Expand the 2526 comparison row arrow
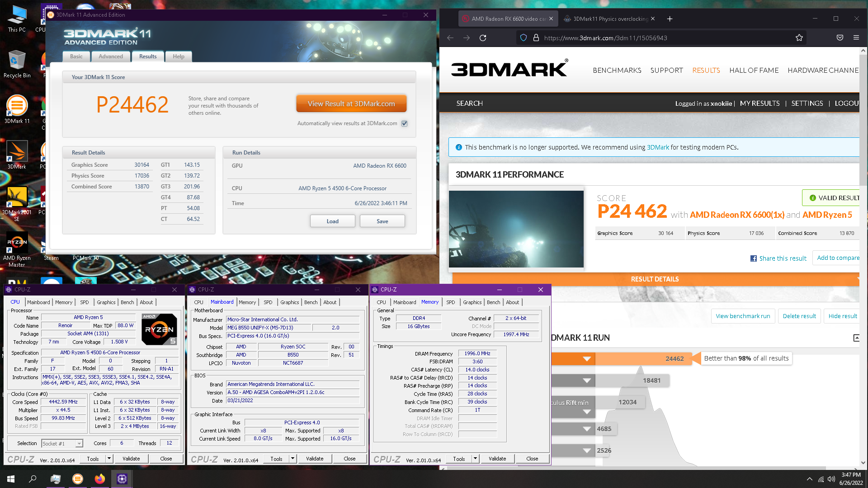 tap(587, 450)
